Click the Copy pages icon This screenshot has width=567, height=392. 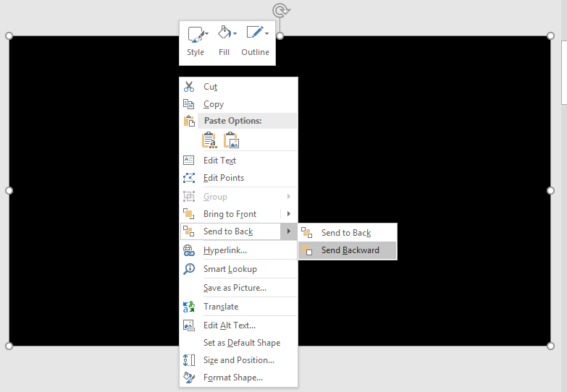tap(189, 104)
